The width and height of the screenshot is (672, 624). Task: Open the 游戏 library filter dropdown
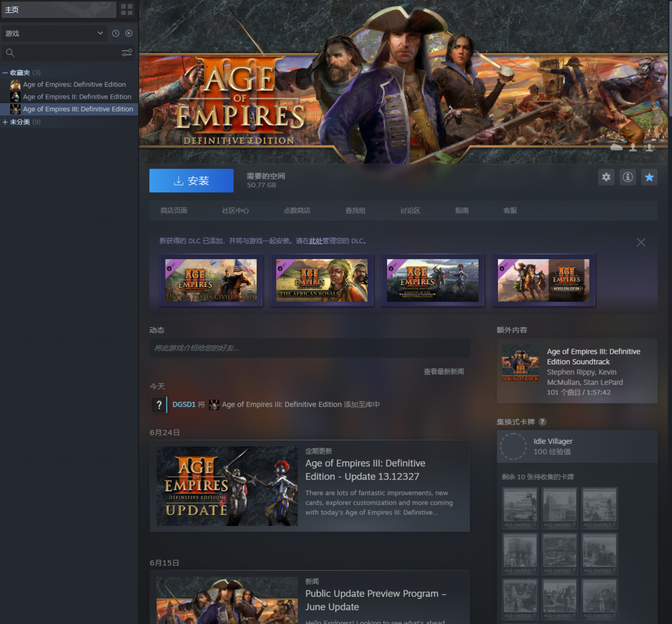pyautogui.click(x=54, y=33)
